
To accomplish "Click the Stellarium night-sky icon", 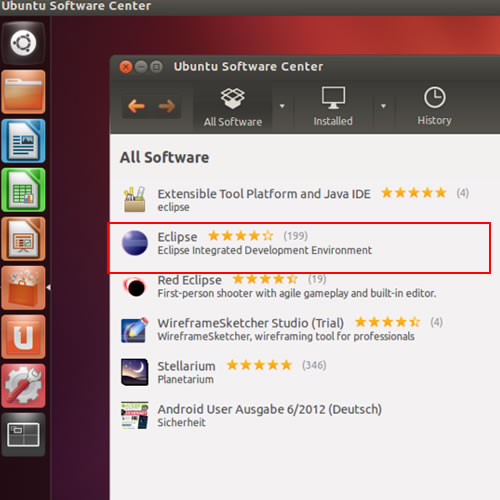I will [x=135, y=372].
